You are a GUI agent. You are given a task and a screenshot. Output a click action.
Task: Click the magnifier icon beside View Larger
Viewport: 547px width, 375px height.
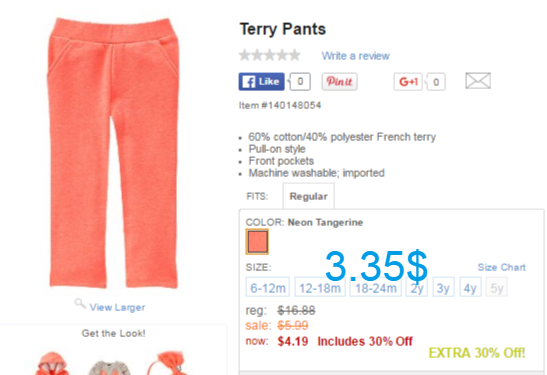point(80,303)
